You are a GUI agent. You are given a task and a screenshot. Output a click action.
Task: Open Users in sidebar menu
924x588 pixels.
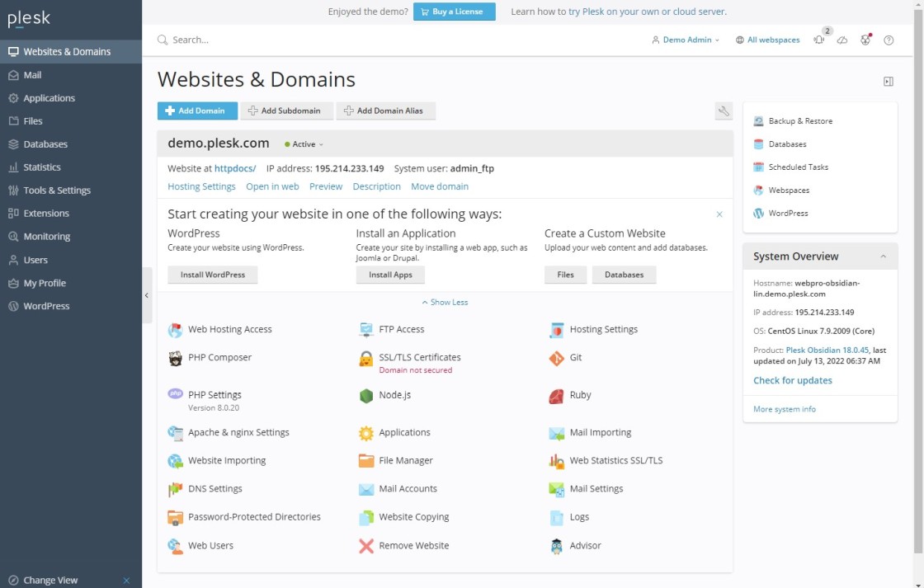tap(71, 260)
